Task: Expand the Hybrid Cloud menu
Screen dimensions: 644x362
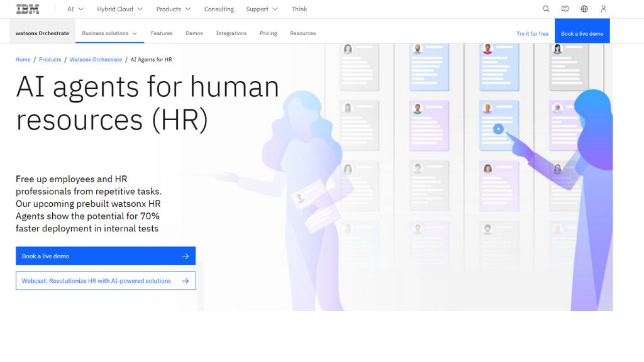Action: (x=119, y=9)
